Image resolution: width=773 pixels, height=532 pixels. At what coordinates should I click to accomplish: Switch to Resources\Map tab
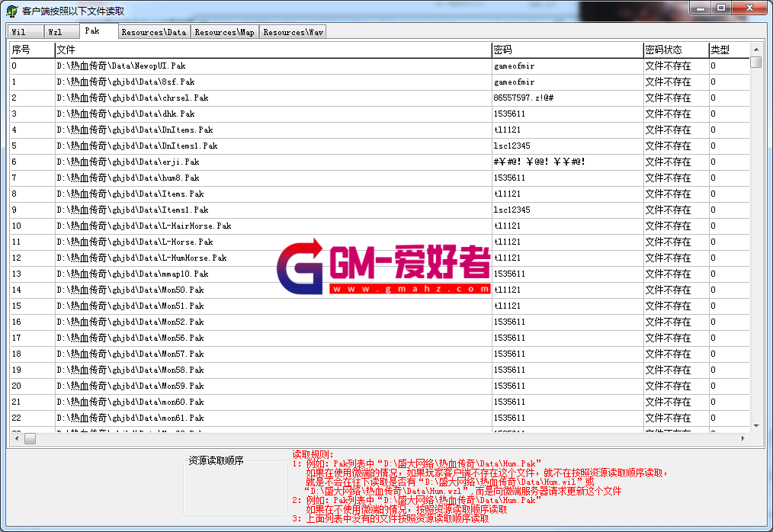pos(224,32)
